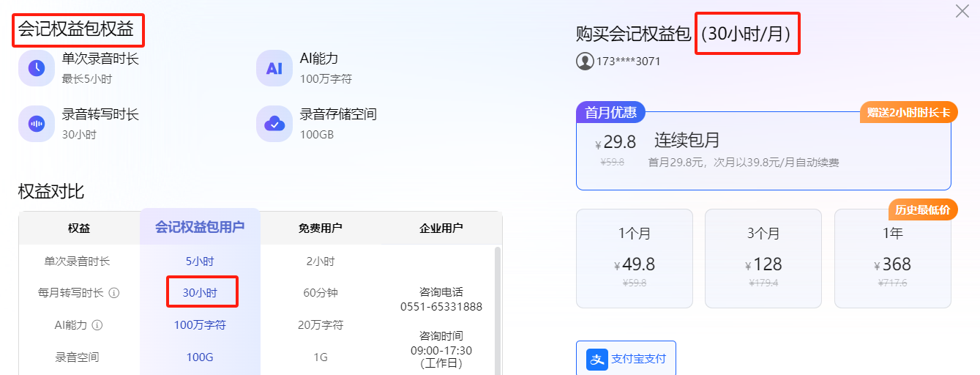Click the 历史最低价 badge

pos(923,210)
